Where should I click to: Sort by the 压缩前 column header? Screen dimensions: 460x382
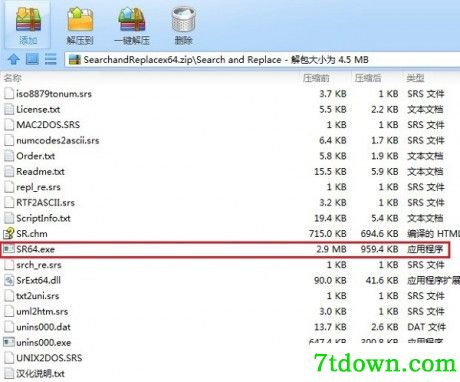pos(316,78)
